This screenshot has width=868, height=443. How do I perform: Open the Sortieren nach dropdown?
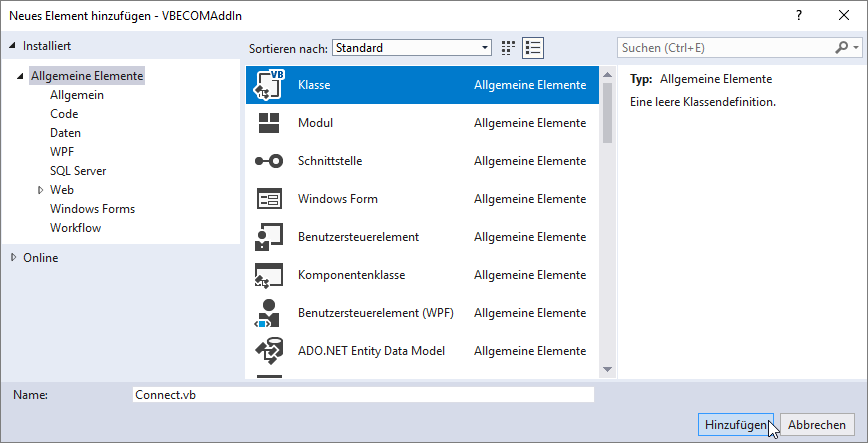(412, 48)
